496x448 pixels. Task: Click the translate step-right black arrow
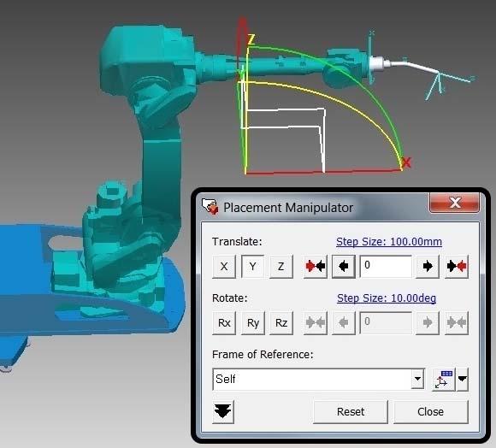point(428,267)
